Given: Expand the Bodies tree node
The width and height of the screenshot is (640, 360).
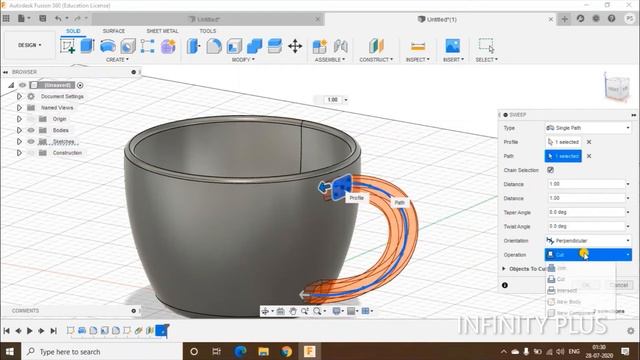Looking at the screenshot, I should coord(19,130).
